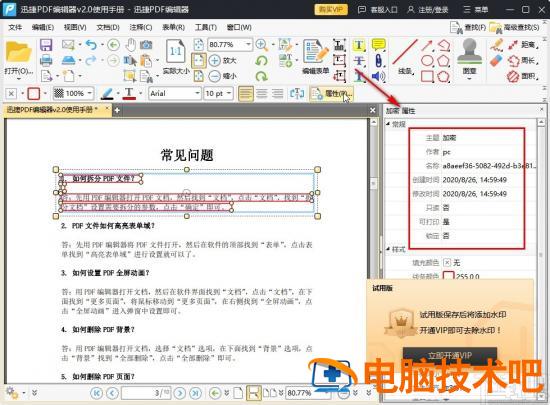
Task: Select the text selection tool with the T cursor
Action: pos(130,61)
